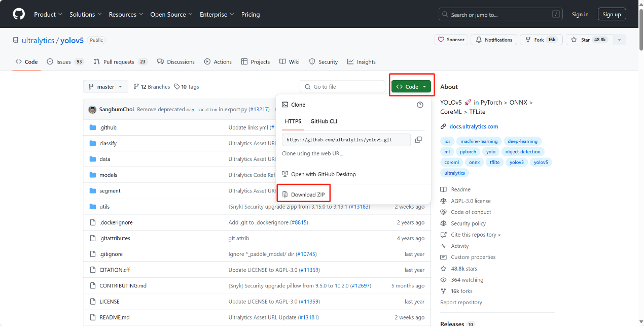Click the classify folder icon
This screenshot has height=326, width=644.
pos(92,143)
